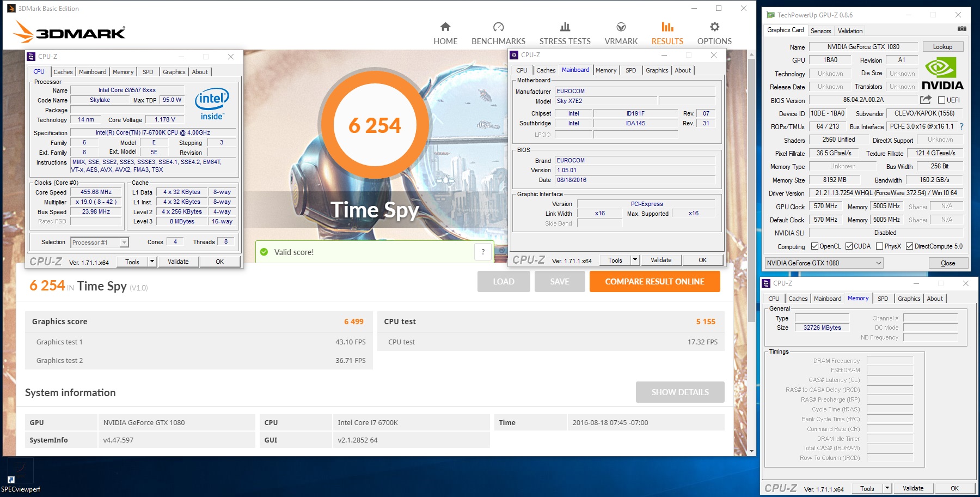Toggle the OpenCL checkbox
The width and height of the screenshot is (980, 497).
814,246
